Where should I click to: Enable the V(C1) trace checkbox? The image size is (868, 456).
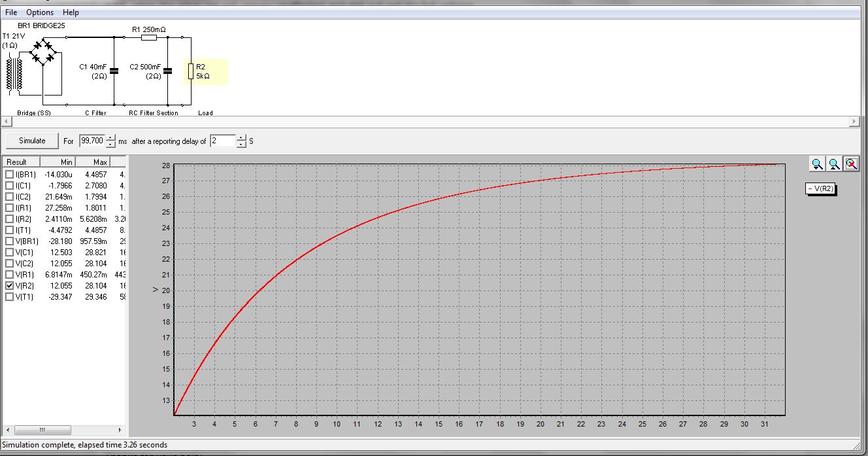(x=9, y=253)
